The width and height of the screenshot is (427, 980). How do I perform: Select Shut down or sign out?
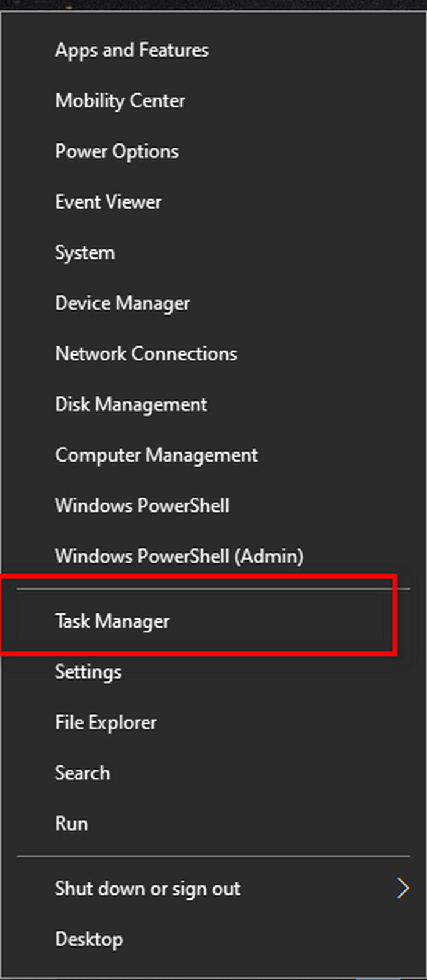click(x=148, y=889)
